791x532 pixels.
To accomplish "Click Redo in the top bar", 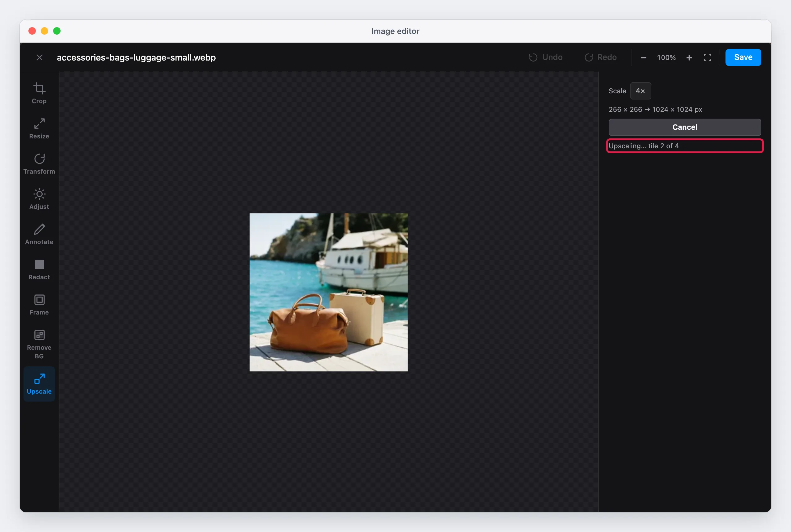I will click(x=601, y=57).
